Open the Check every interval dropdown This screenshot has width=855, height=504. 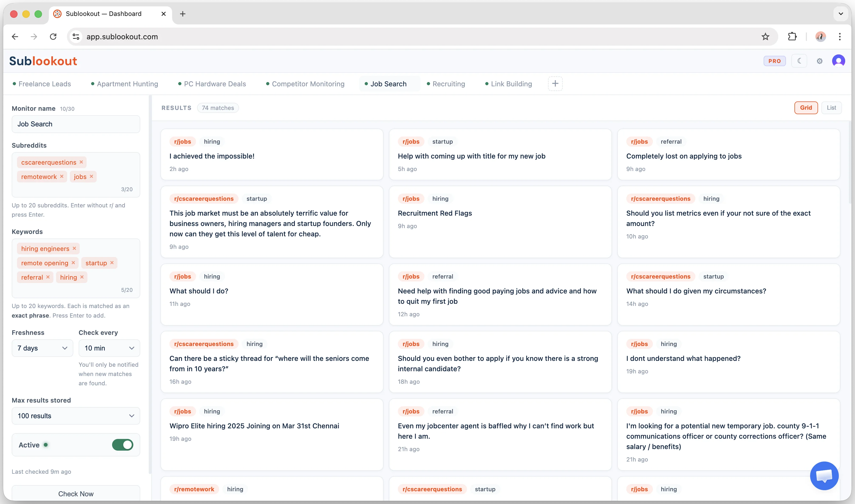click(x=109, y=348)
